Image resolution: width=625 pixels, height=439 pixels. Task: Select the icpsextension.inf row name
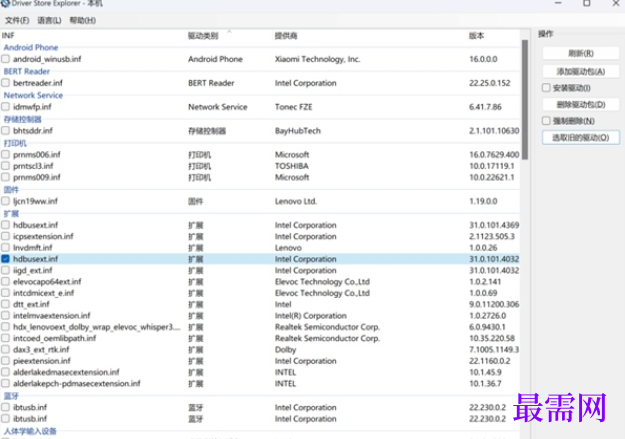[x=43, y=236]
